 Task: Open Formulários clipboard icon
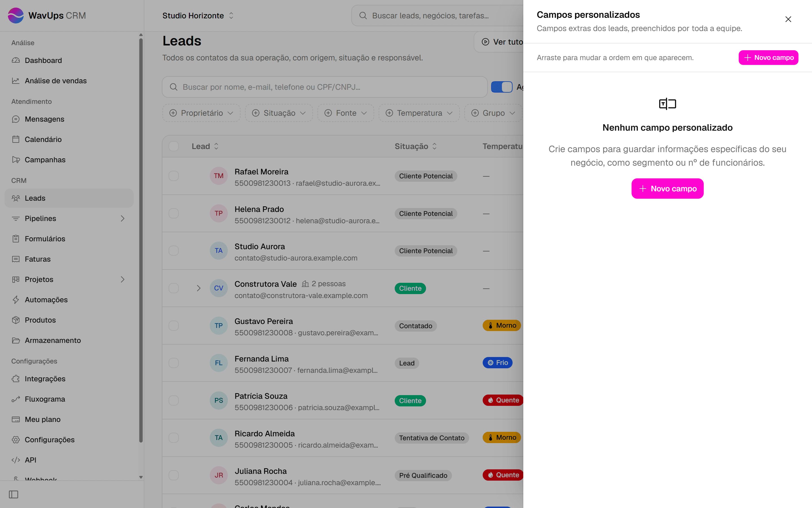pos(16,239)
